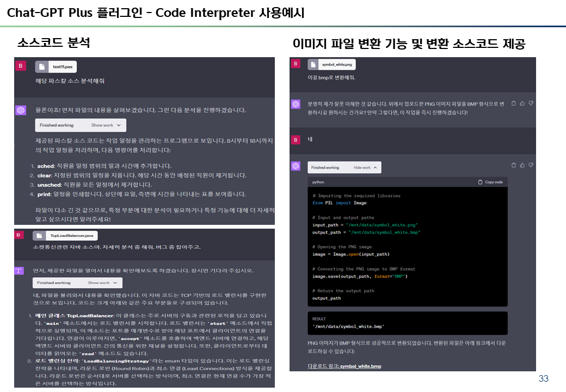Click the user message '해당 파스칼 소스 분석해줘'
Viewport: 566px width, 392px height.
click(x=70, y=81)
